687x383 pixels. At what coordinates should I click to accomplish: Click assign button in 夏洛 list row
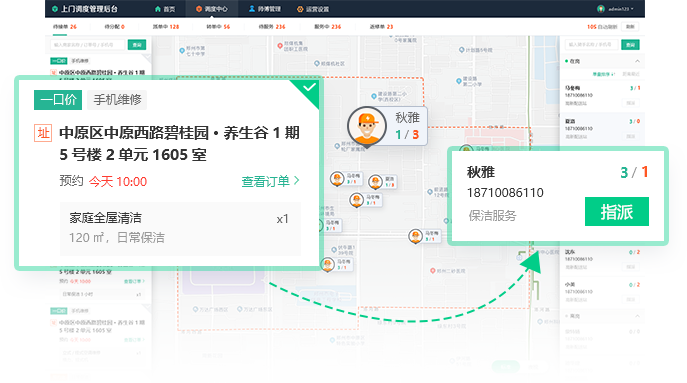click(x=630, y=136)
